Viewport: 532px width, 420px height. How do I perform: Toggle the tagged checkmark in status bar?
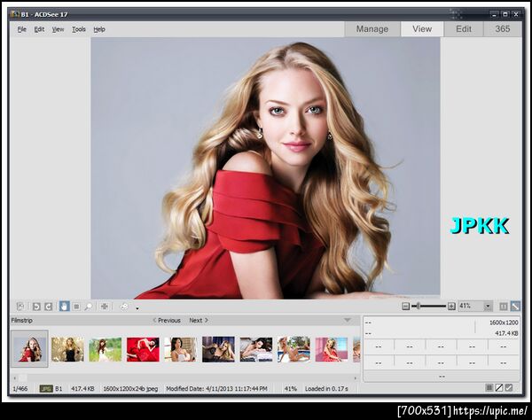coord(509,387)
